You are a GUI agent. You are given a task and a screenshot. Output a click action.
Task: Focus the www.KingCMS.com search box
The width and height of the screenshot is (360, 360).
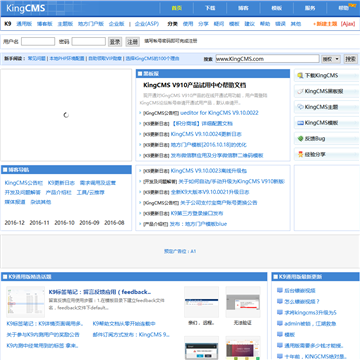[267, 59]
